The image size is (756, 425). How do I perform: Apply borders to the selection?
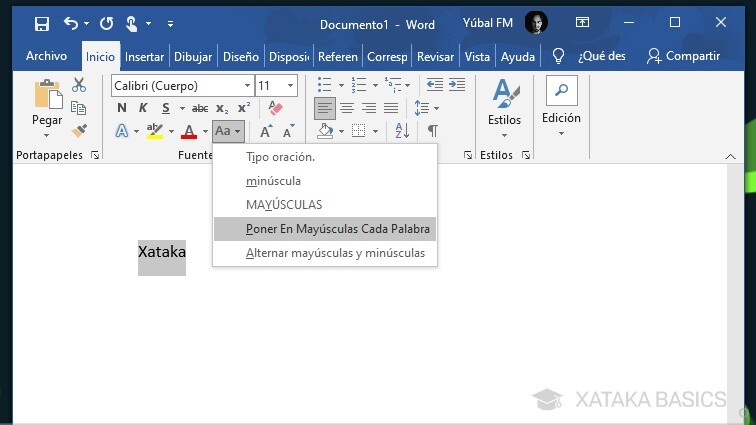(x=359, y=131)
